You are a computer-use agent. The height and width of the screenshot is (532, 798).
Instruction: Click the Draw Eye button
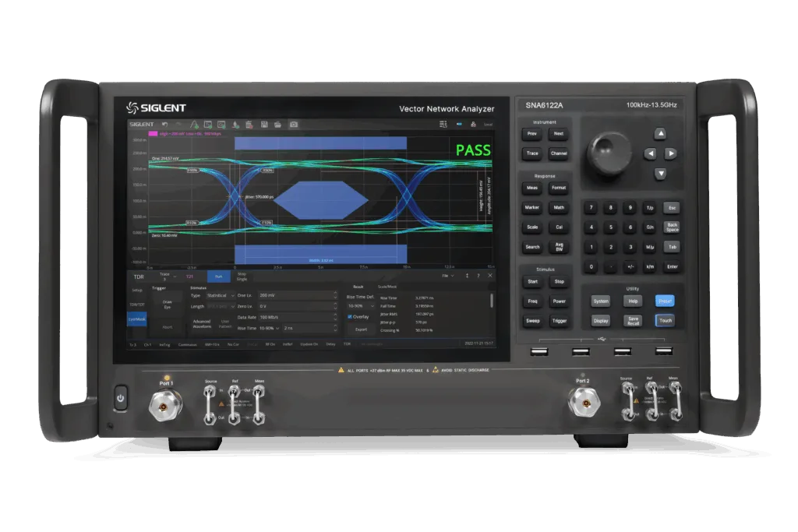(x=166, y=305)
